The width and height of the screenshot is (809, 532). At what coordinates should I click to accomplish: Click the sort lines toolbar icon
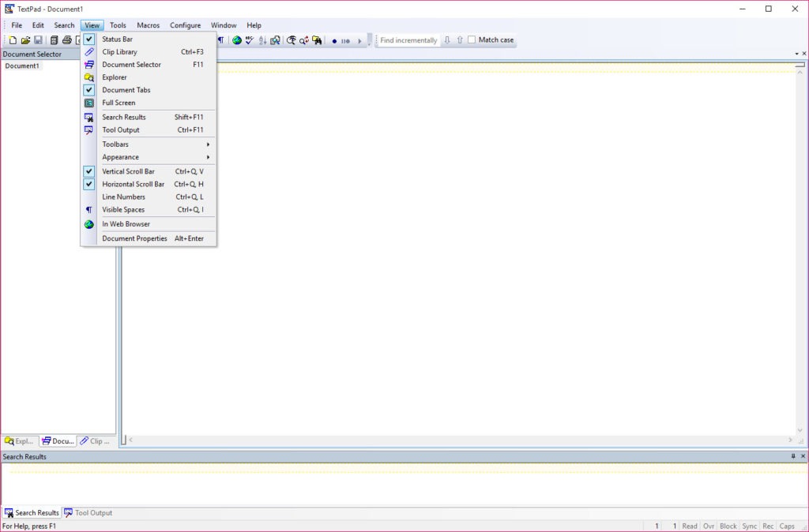click(262, 40)
